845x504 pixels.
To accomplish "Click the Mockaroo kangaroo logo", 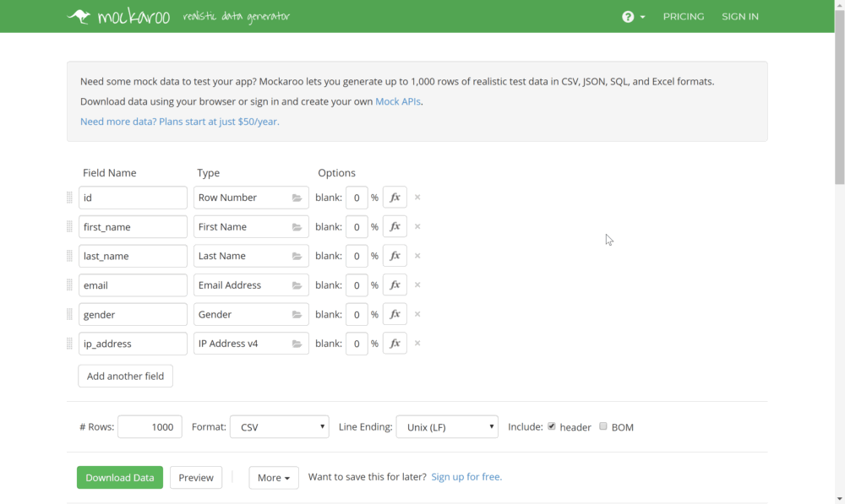I will pyautogui.click(x=79, y=17).
